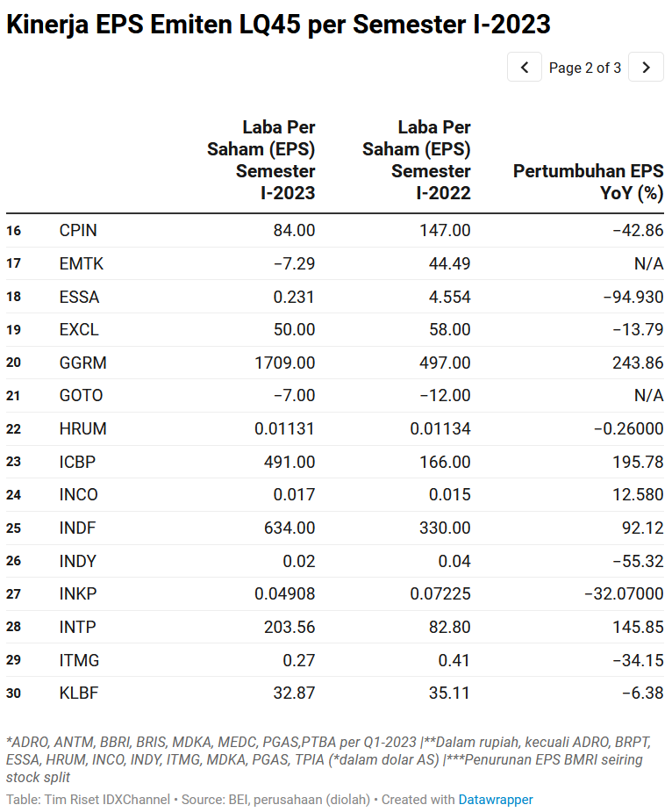The height and width of the screenshot is (812, 672).
Task: Click the Pertumbuhan EPS YoY (%) column header
Action: click(588, 182)
